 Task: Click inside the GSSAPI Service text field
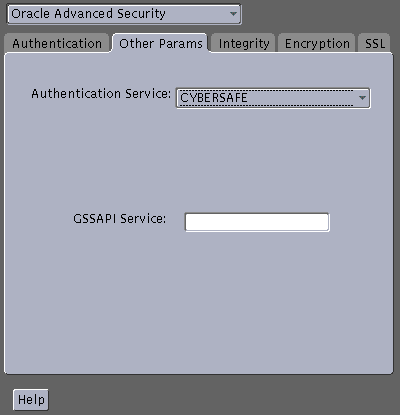[257, 222]
